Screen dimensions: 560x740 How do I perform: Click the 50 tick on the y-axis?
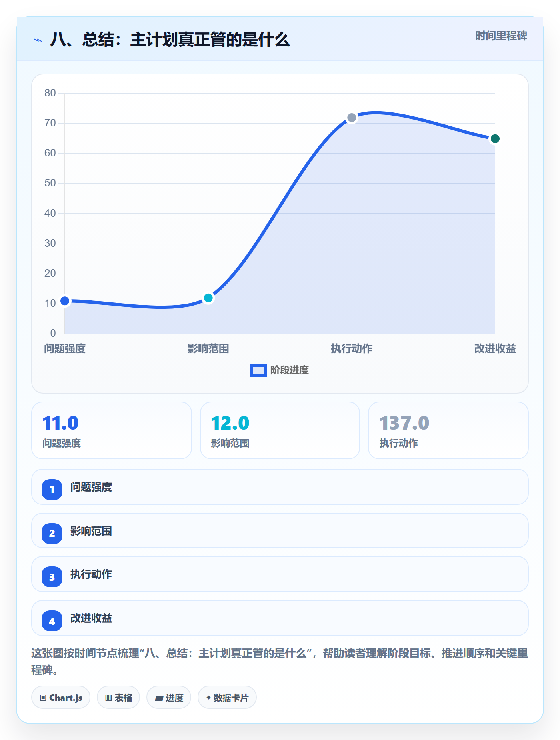(50, 183)
